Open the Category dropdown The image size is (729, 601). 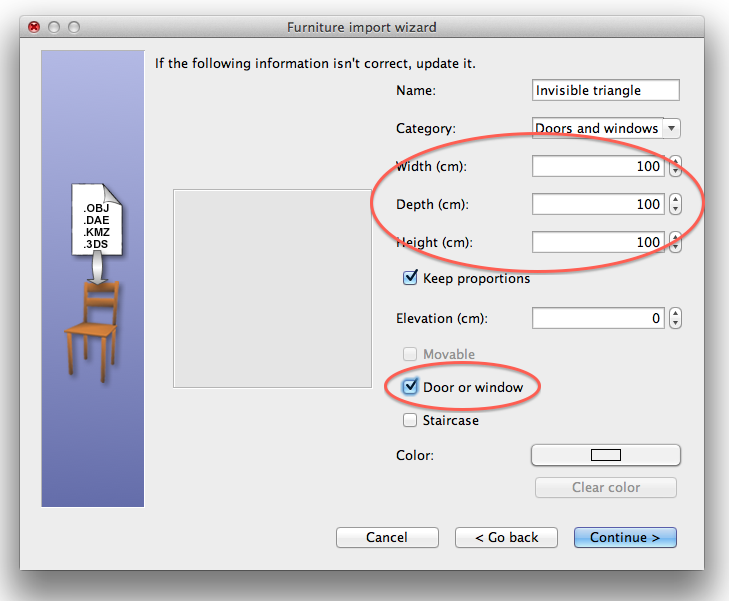[606, 128]
